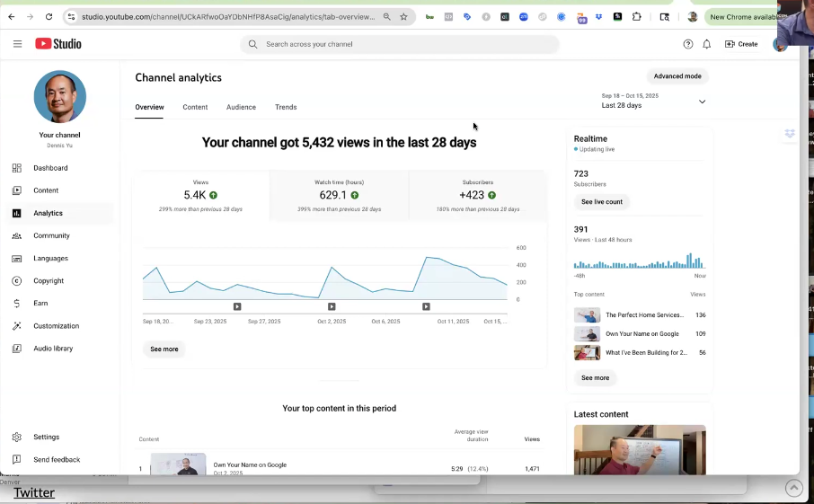Open What I've Been Building realtime video
814x504 pixels.
(640, 352)
